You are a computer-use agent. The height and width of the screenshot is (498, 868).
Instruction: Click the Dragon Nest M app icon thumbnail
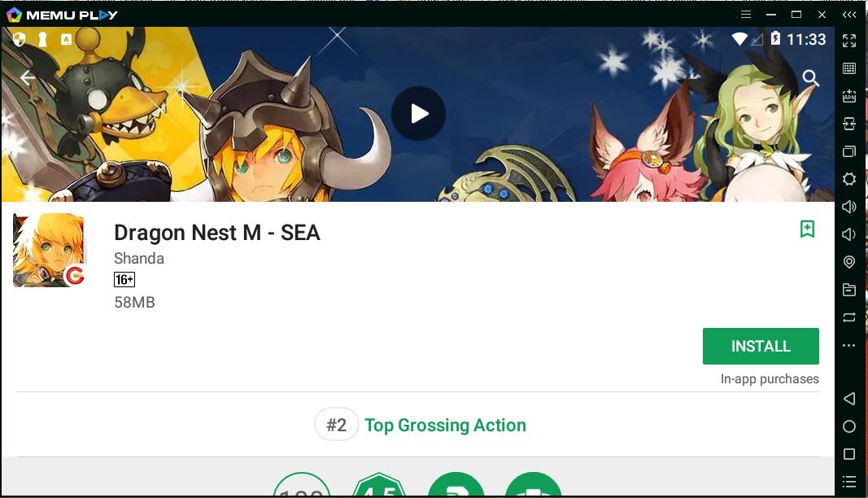[49, 250]
